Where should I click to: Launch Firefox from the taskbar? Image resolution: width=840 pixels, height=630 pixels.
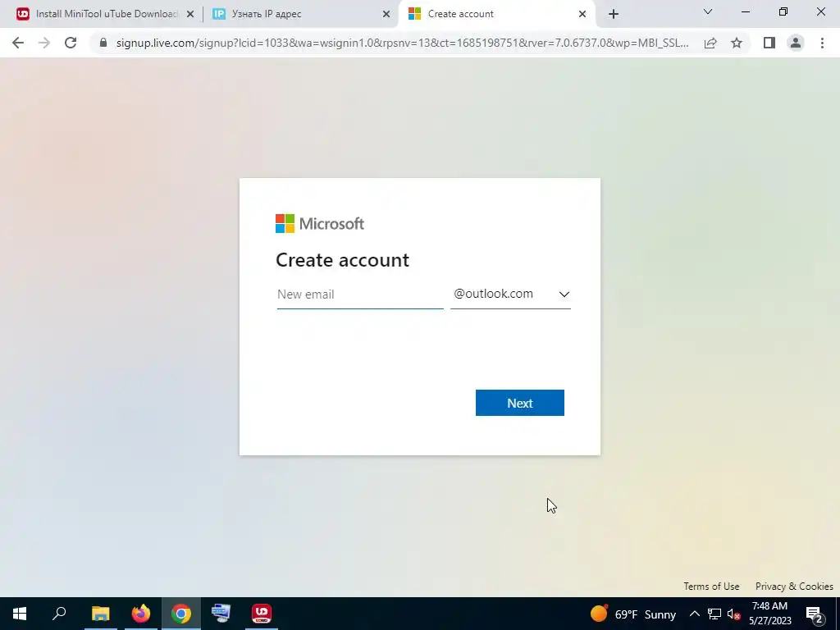[x=141, y=614]
